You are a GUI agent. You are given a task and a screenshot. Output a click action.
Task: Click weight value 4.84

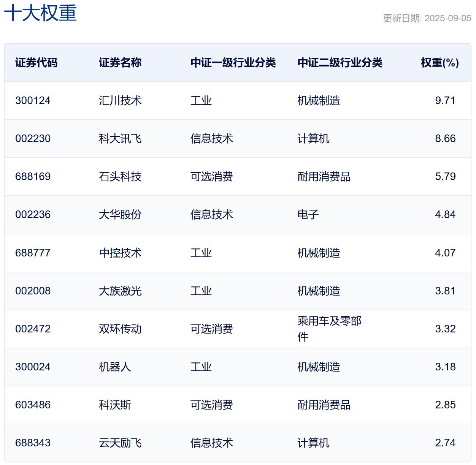pyautogui.click(x=445, y=215)
